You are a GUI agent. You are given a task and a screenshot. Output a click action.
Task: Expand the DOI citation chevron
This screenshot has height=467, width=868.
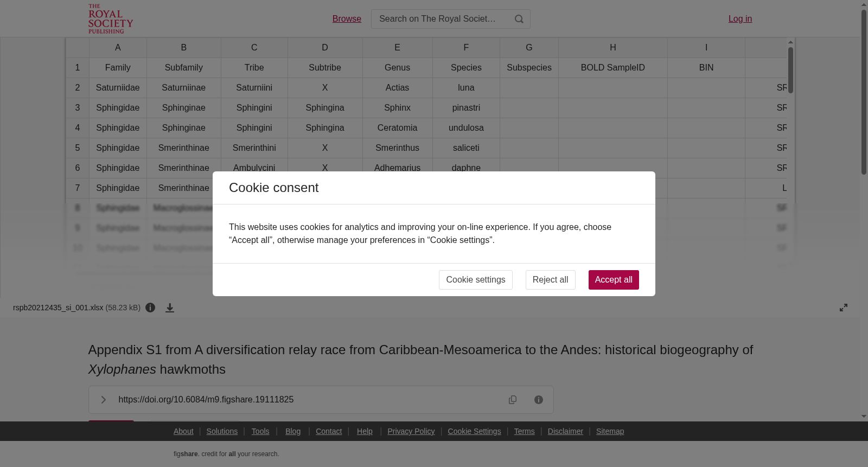pyautogui.click(x=103, y=400)
